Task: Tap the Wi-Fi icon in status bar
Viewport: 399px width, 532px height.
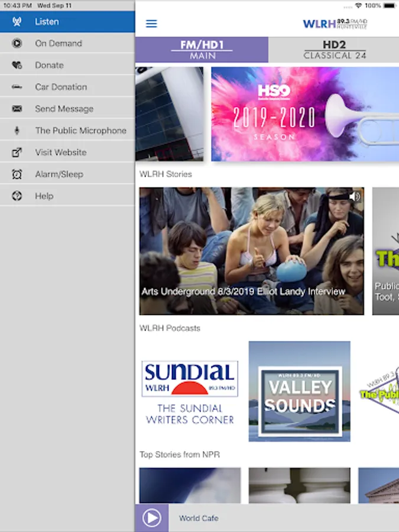Action: (358, 5)
